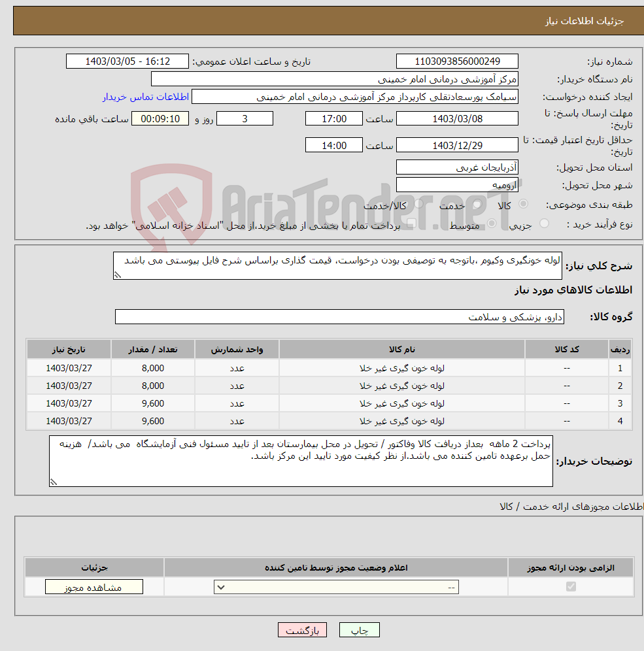Click the delivery province field آذربایجان غربی
The width and height of the screenshot is (644, 651).
coord(457,167)
